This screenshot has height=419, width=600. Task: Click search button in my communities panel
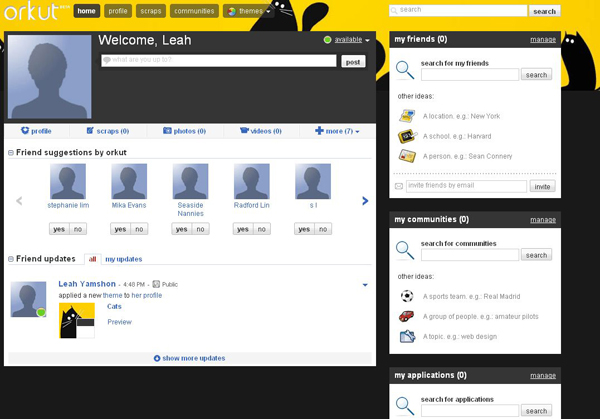point(536,255)
